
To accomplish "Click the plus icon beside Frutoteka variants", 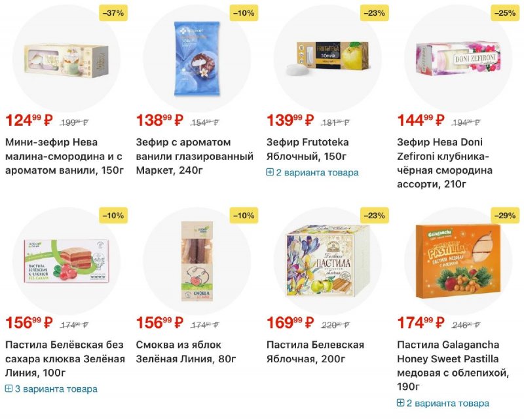I will click(270, 172).
